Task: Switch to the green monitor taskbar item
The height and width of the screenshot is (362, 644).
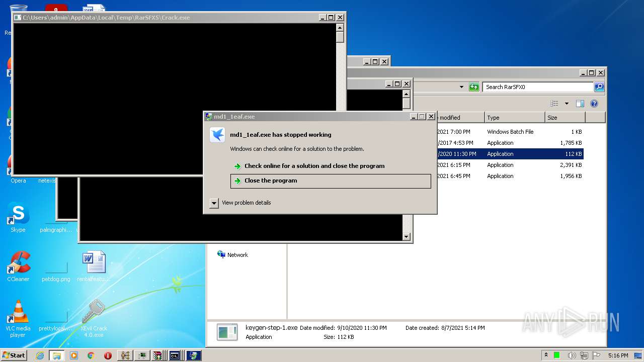Action: click(x=141, y=355)
